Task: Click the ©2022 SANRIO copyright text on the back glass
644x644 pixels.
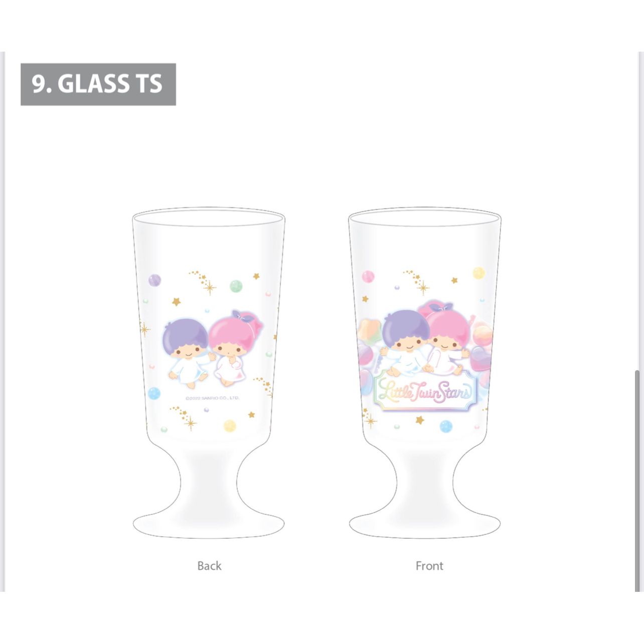Action: click(x=212, y=398)
